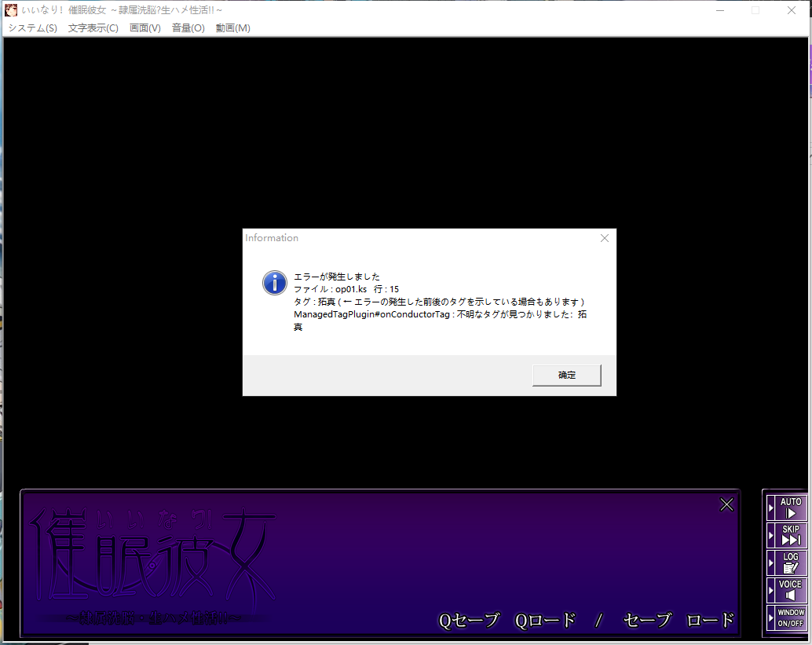
Task: Open the 画面(V) menu
Action: pos(144,28)
